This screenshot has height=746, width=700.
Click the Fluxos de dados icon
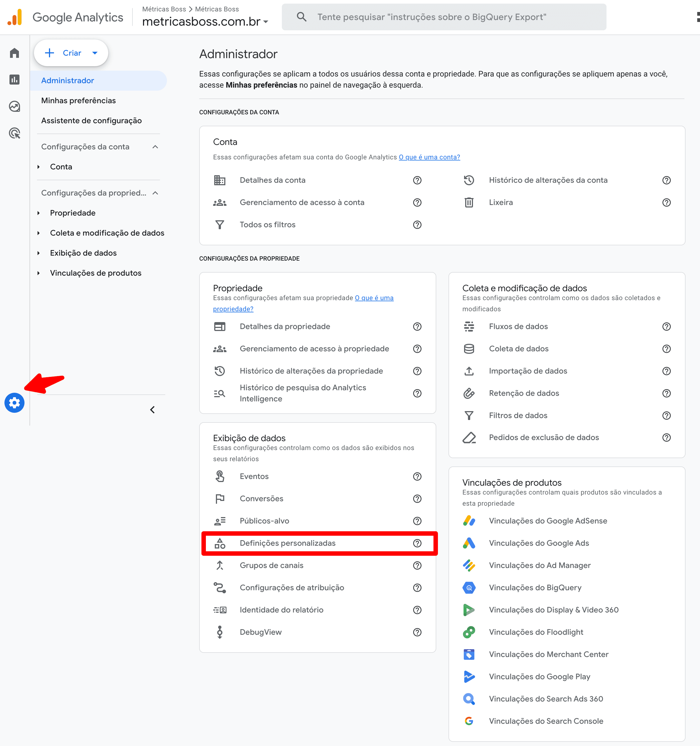[469, 327]
